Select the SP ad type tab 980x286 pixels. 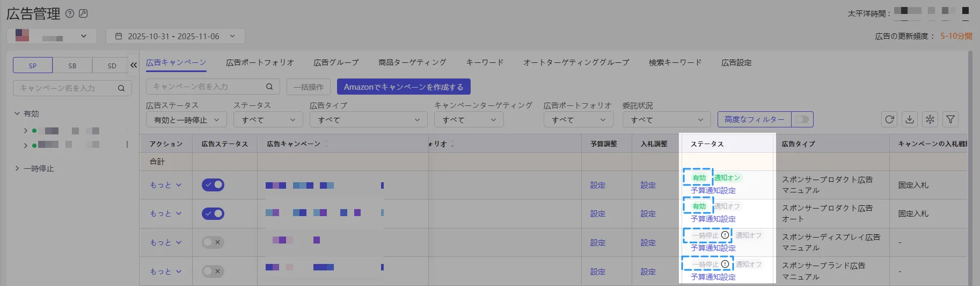point(33,65)
